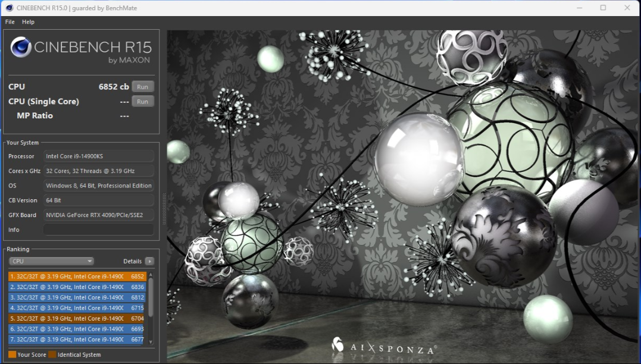
Task: Select ranking entry 5 with score 6704
Action: pos(77,318)
